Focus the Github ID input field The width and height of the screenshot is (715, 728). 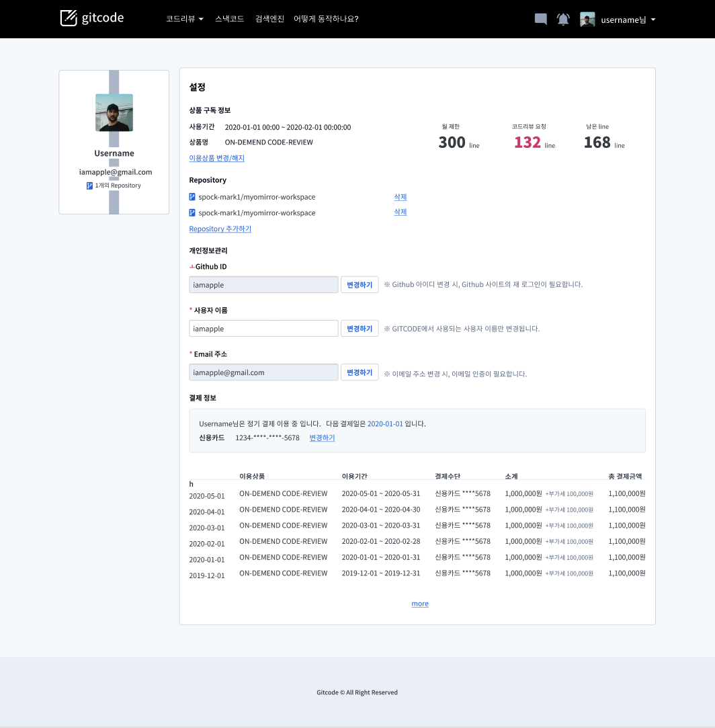[x=263, y=284]
